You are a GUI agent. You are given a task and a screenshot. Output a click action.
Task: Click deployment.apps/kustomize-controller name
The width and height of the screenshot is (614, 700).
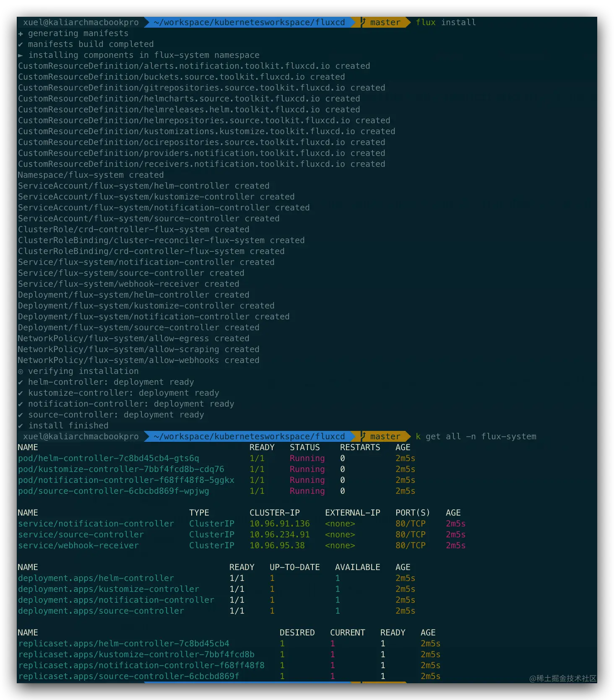pos(109,589)
